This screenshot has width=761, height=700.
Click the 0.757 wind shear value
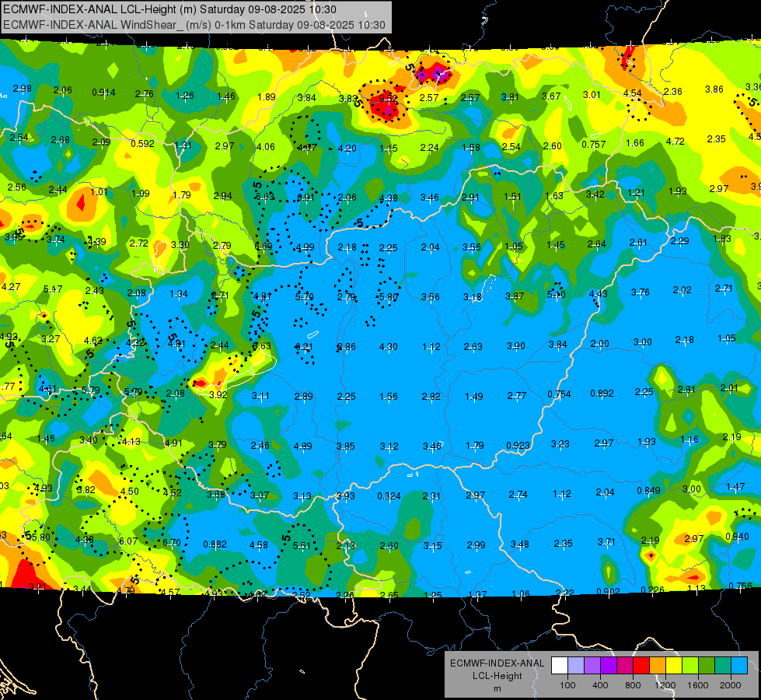[x=594, y=144]
